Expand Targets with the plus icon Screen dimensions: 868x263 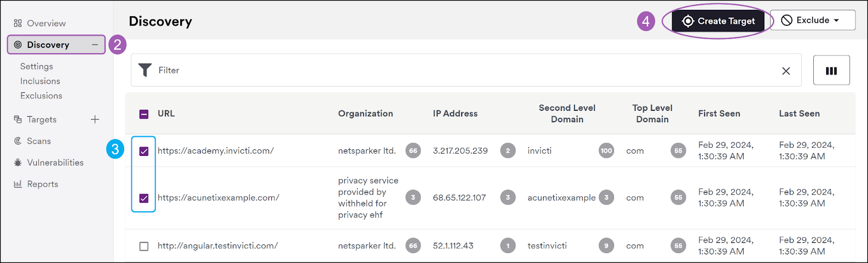point(95,120)
